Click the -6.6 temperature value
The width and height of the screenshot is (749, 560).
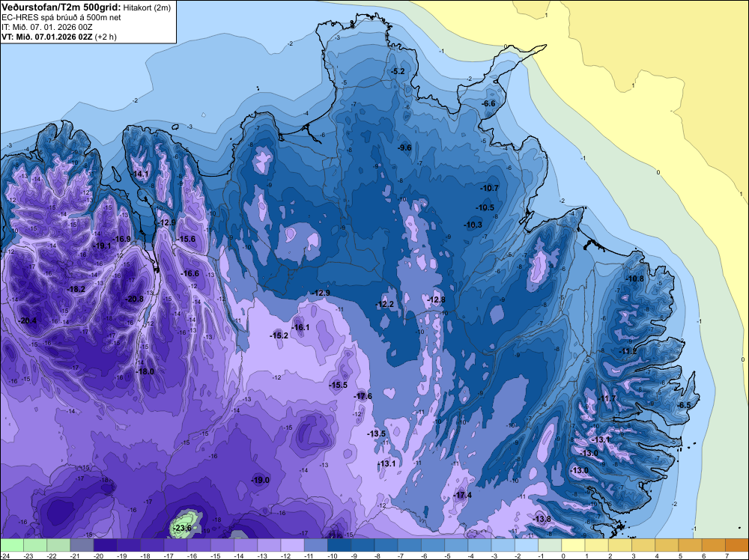pyautogui.click(x=488, y=103)
